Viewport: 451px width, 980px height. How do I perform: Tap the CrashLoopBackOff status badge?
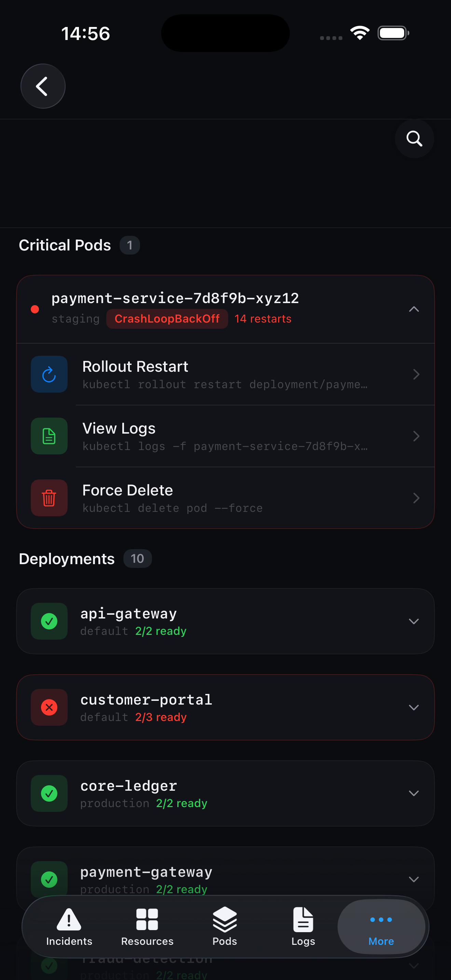click(x=167, y=319)
